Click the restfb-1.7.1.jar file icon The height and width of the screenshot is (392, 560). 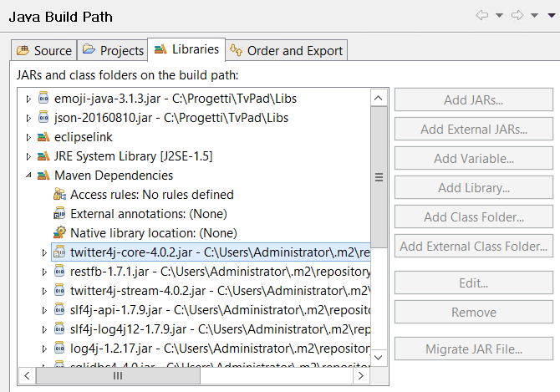pyautogui.click(x=59, y=272)
